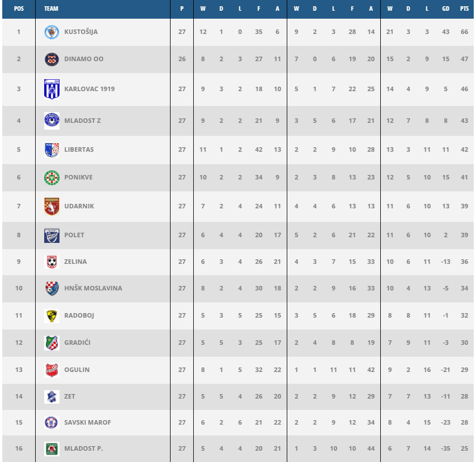476x462 pixels.
Task: Click the Kustošija club crest icon
Action: tap(52, 32)
